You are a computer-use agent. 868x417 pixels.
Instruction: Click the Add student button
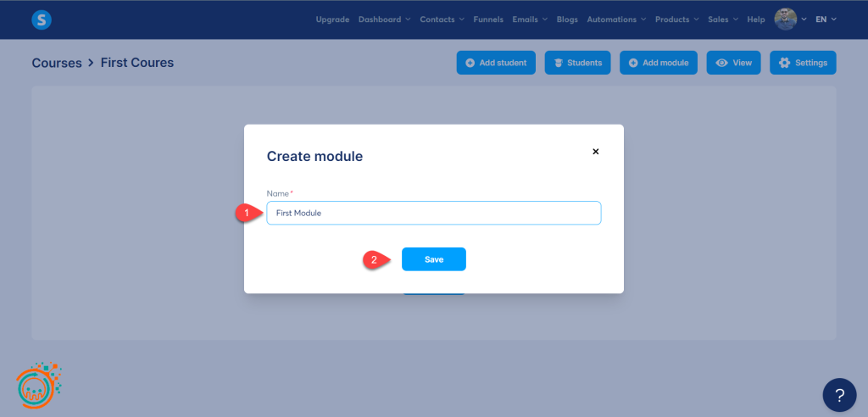pyautogui.click(x=496, y=63)
